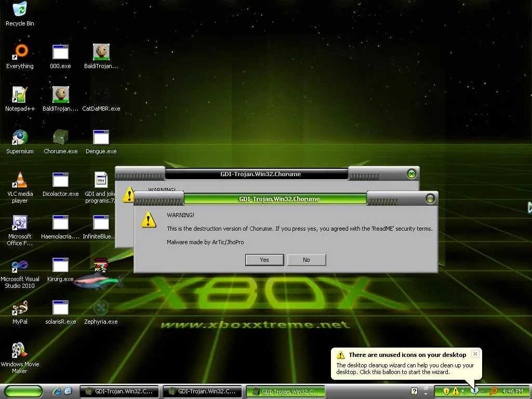
Task: Click the question mark help icon on taskbar
Action: 414,391
